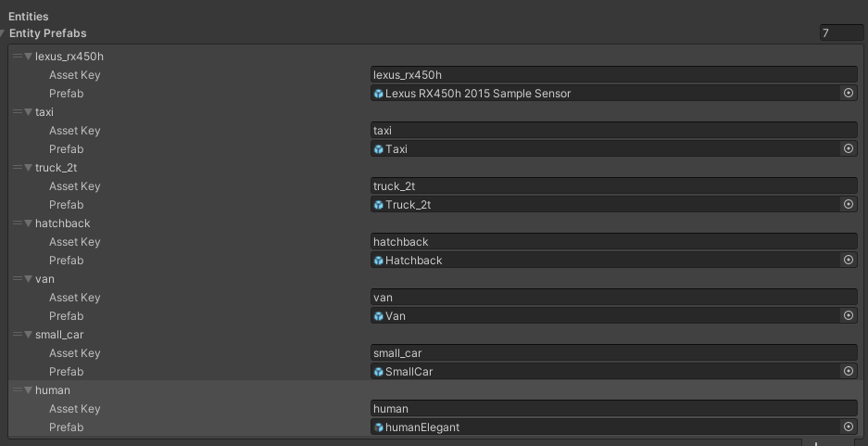Collapse the human entry

pos(28,390)
